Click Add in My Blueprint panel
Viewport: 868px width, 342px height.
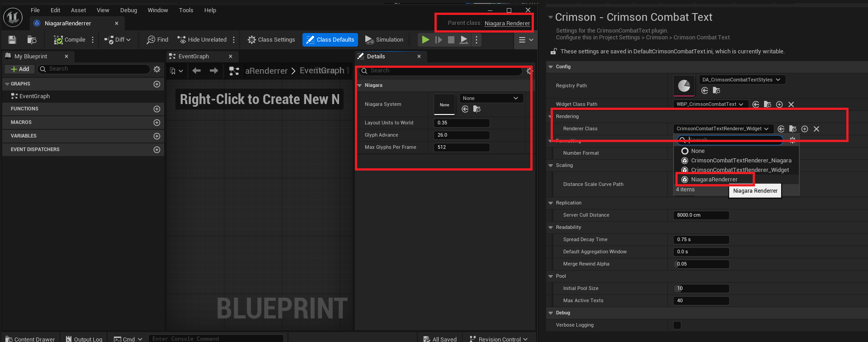[x=20, y=69]
